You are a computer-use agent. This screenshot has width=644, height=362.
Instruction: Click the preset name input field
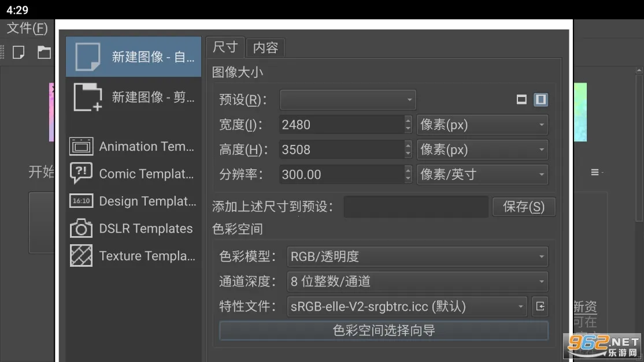tap(416, 207)
